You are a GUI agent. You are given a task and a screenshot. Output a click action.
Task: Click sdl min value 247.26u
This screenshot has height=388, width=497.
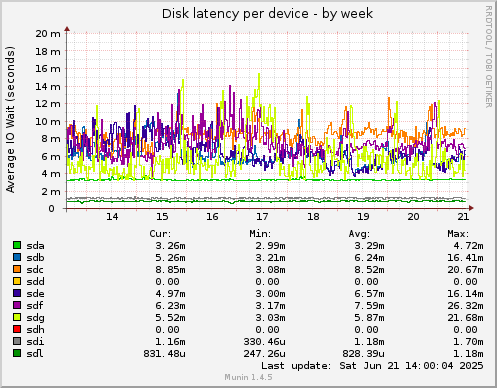pyautogui.click(x=264, y=354)
